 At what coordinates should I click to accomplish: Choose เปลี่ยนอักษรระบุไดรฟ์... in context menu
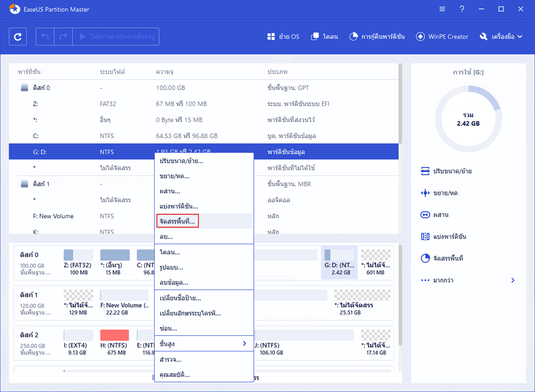point(204,313)
